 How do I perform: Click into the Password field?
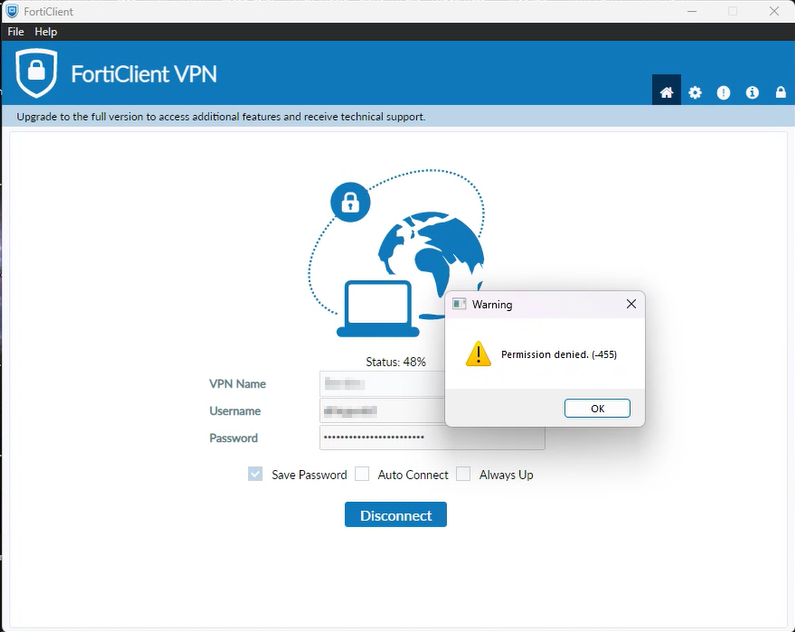[432, 437]
